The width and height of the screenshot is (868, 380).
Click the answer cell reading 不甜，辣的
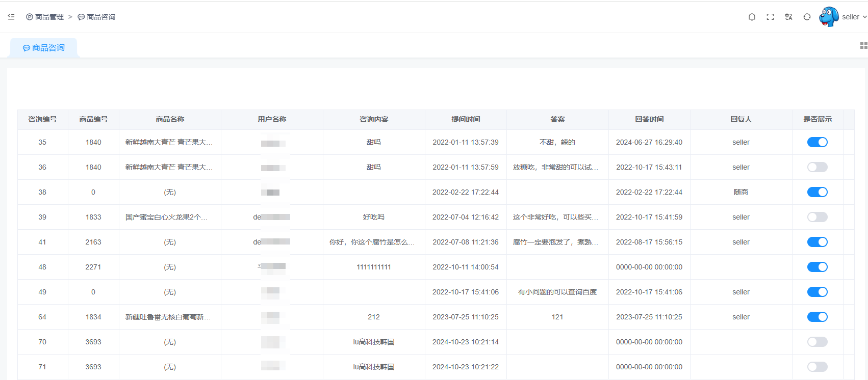(x=557, y=142)
